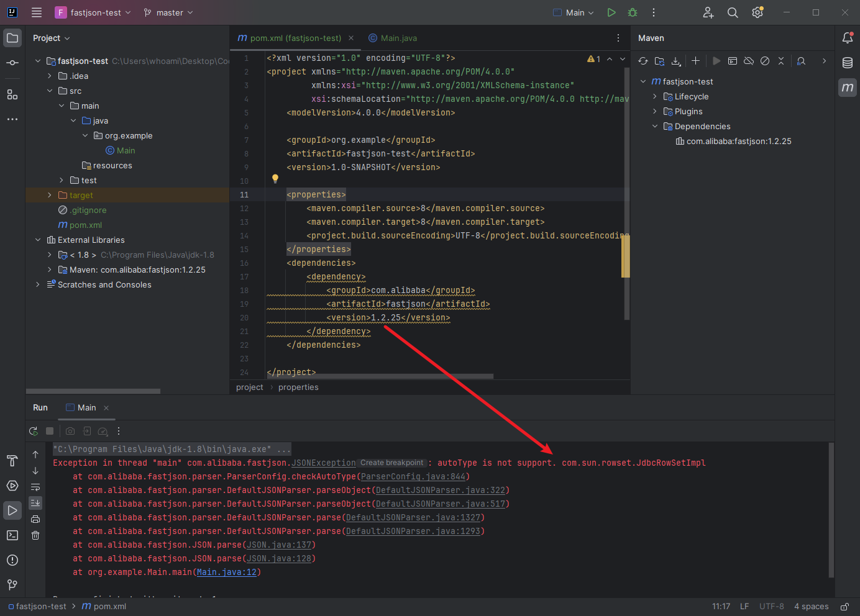This screenshot has height=616, width=860.
Task: Stop the running process
Action: [x=50, y=431]
